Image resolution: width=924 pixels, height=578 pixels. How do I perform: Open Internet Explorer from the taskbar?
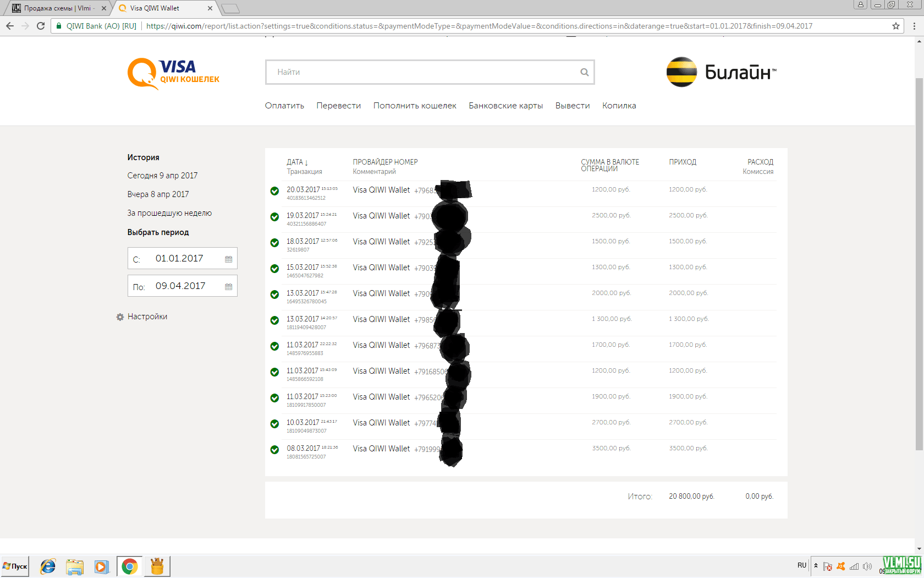coord(48,566)
